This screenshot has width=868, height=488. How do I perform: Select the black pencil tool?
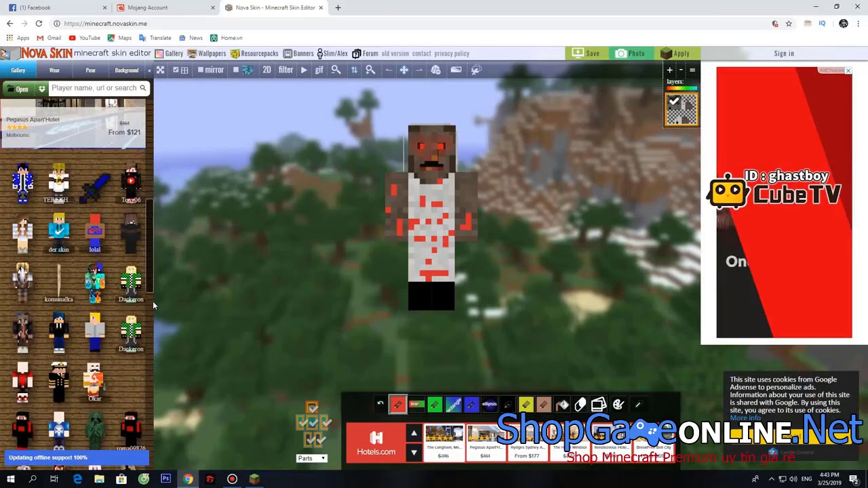pyautogui.click(x=508, y=405)
